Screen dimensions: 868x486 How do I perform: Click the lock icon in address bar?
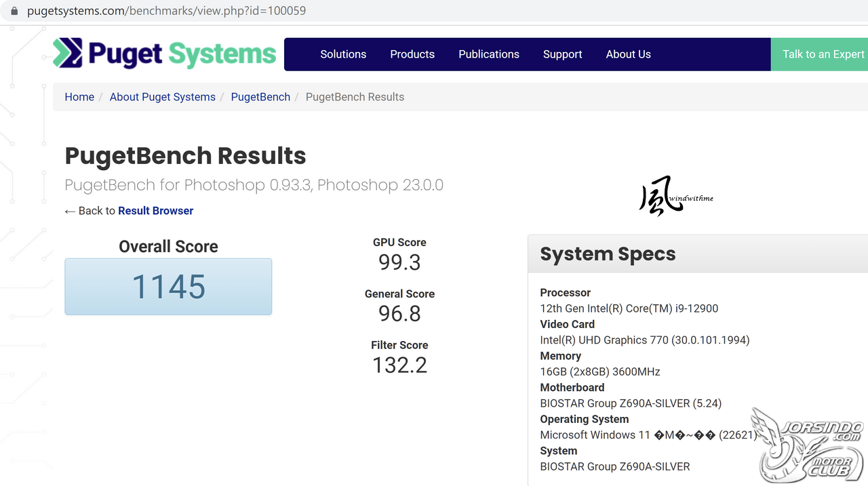pos(14,12)
